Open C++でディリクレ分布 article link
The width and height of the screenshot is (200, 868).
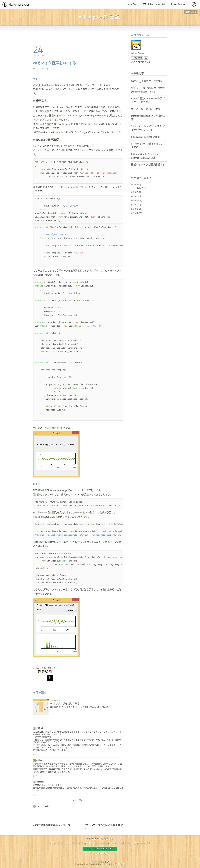click(148, 145)
